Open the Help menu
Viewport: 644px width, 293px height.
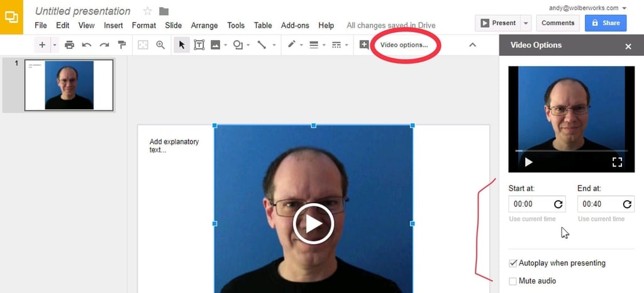tap(326, 25)
